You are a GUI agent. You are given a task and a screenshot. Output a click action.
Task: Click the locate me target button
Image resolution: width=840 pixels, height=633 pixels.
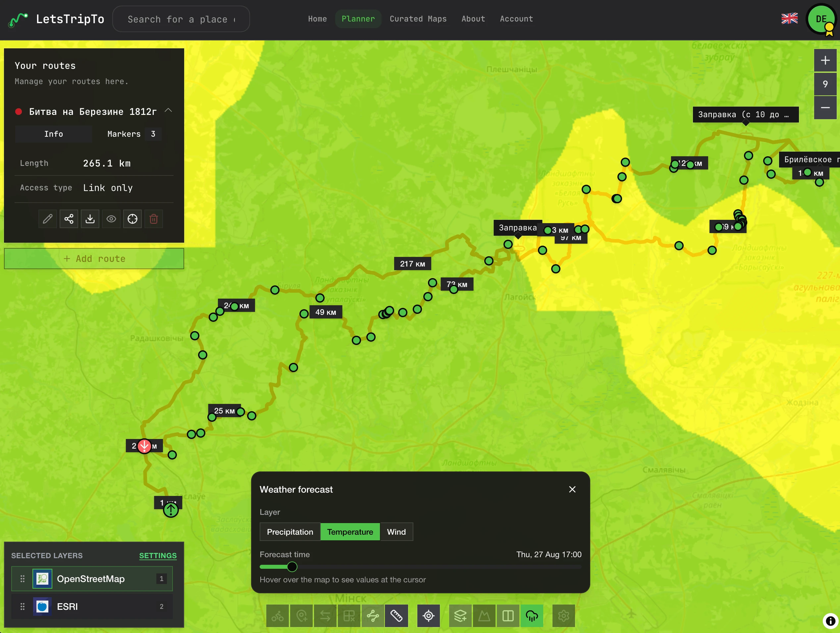[429, 615]
